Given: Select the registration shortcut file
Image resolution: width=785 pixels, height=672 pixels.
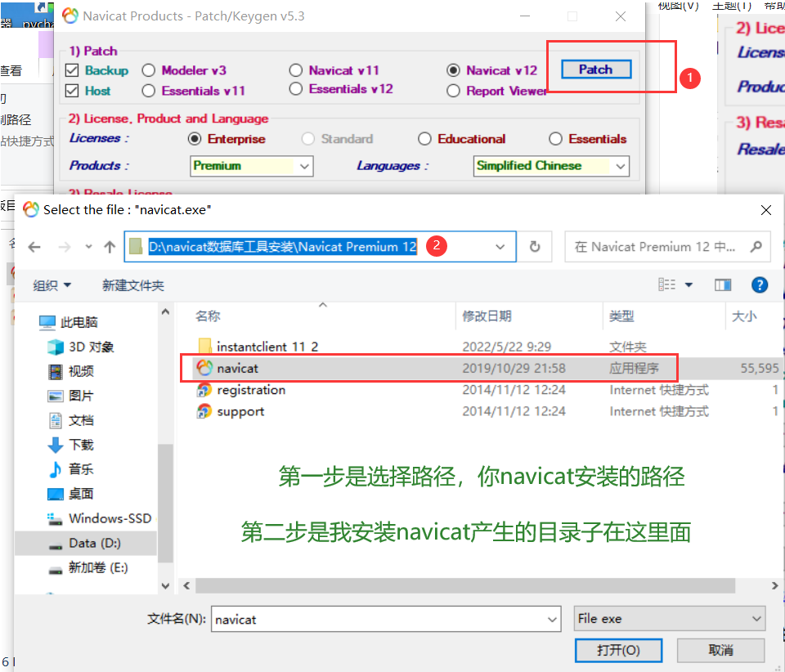Looking at the screenshot, I should (241, 390).
